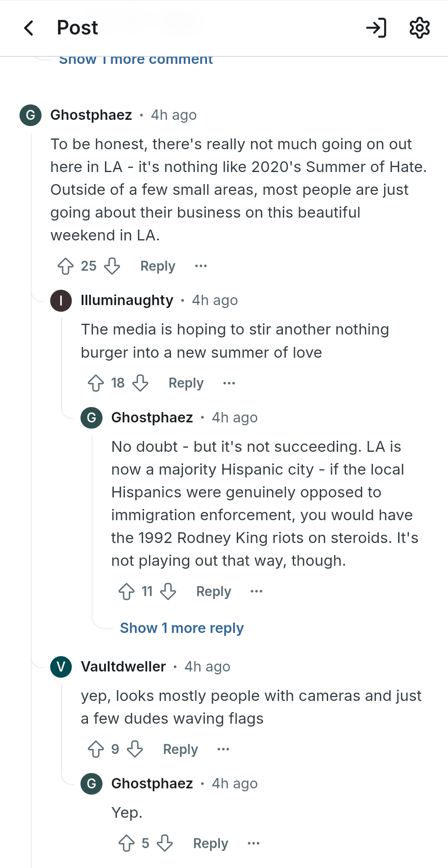Upvote the 'Yep.' comment with 5 points
This screenshot has width=448, height=868.
[x=127, y=844]
